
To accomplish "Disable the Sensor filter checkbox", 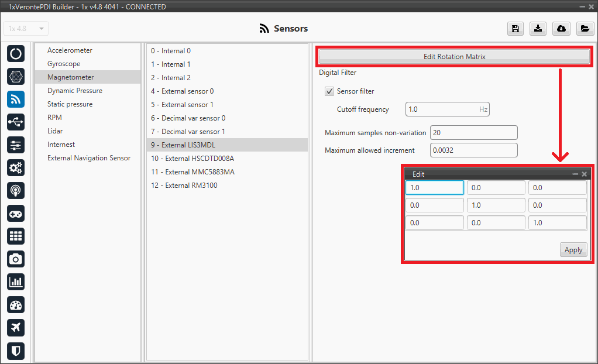I will click(329, 91).
